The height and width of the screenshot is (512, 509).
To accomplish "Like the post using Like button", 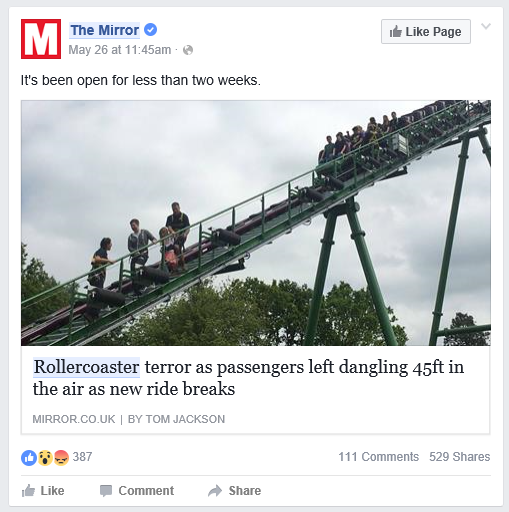I will point(43,491).
